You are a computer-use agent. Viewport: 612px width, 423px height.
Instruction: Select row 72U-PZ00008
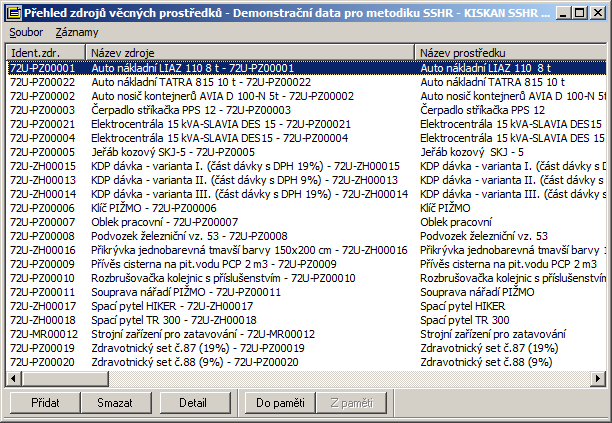click(306, 236)
